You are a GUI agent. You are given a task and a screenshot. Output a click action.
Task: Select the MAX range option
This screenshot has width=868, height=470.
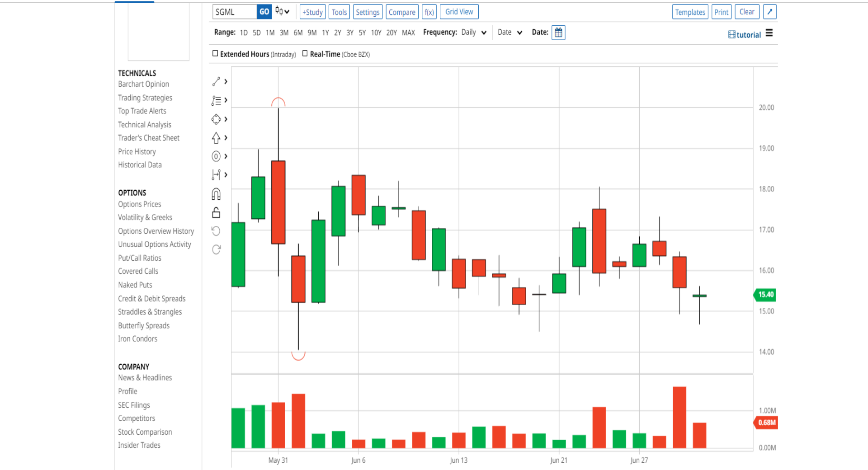408,33
